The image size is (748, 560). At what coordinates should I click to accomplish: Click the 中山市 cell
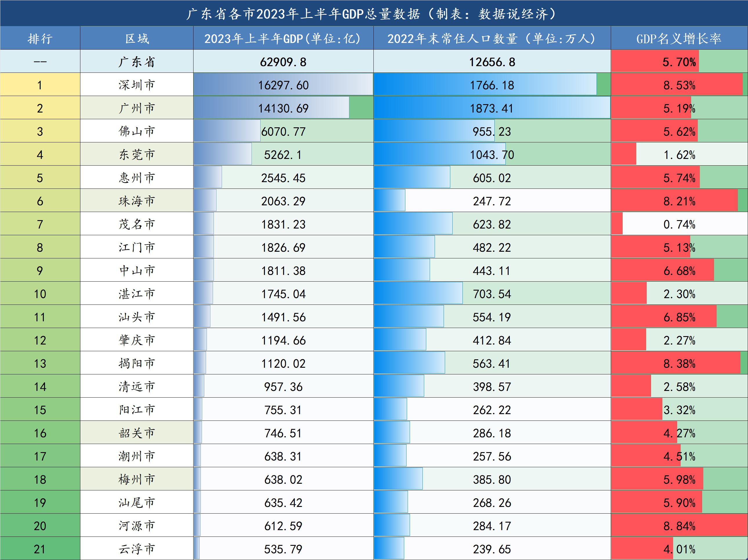point(137,270)
